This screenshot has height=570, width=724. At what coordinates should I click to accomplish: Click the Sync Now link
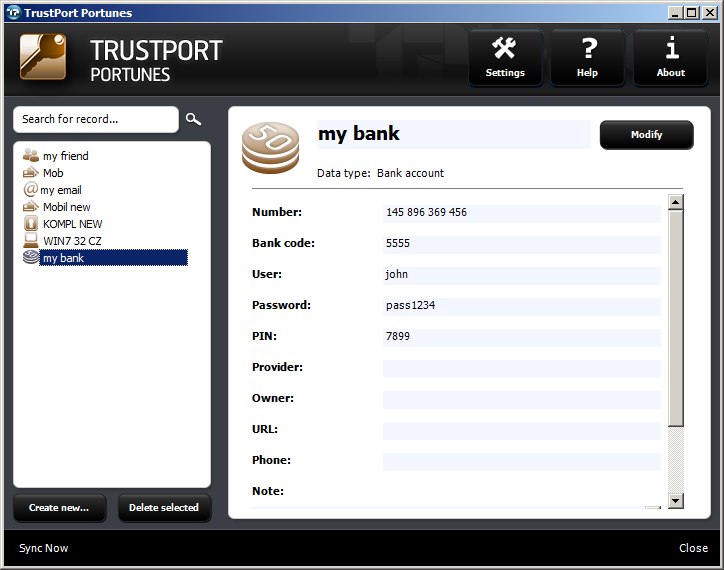point(43,548)
